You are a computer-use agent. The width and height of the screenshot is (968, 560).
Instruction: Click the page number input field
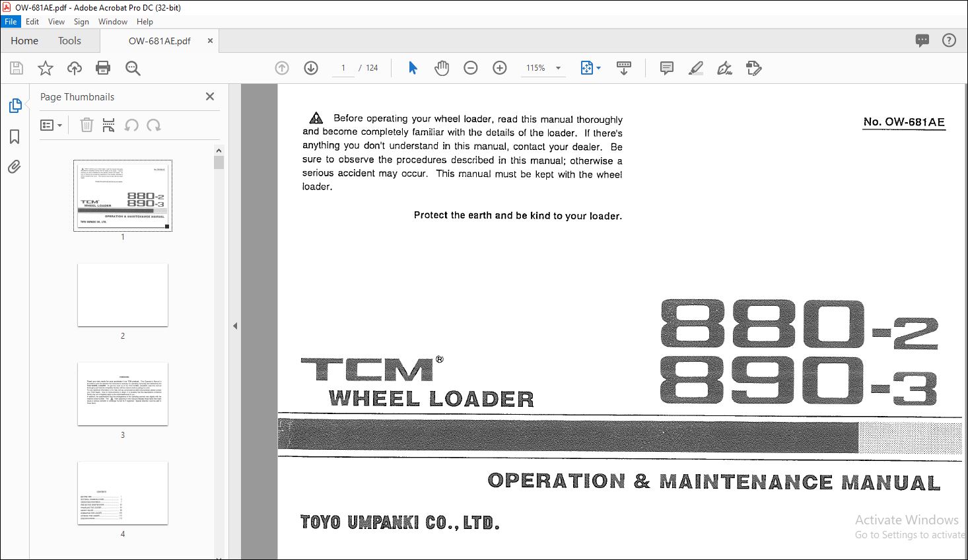343,68
